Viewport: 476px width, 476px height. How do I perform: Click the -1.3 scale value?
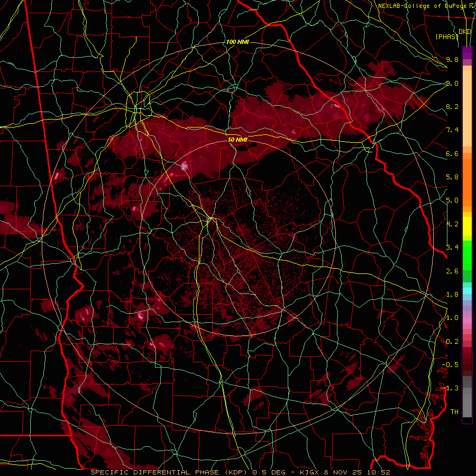(450, 388)
